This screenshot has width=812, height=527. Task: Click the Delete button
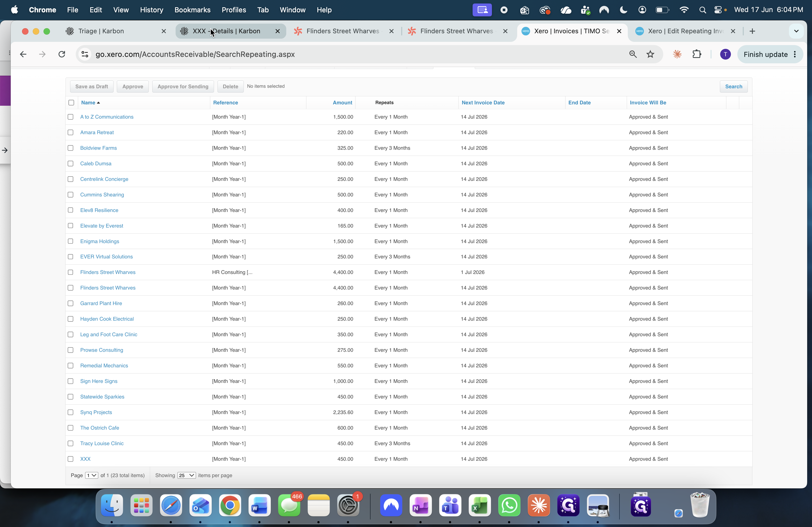(x=230, y=87)
